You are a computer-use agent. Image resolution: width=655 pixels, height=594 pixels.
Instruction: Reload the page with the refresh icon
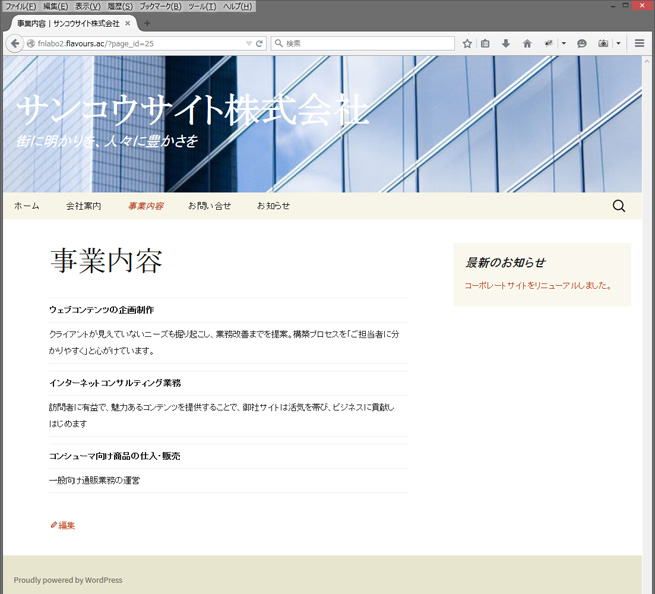[260, 44]
